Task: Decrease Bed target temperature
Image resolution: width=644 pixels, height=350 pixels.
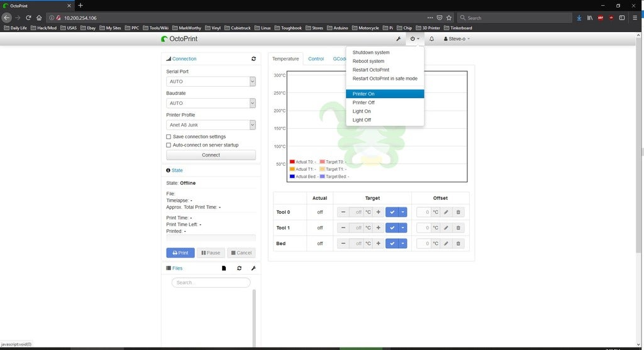Action: [343, 243]
